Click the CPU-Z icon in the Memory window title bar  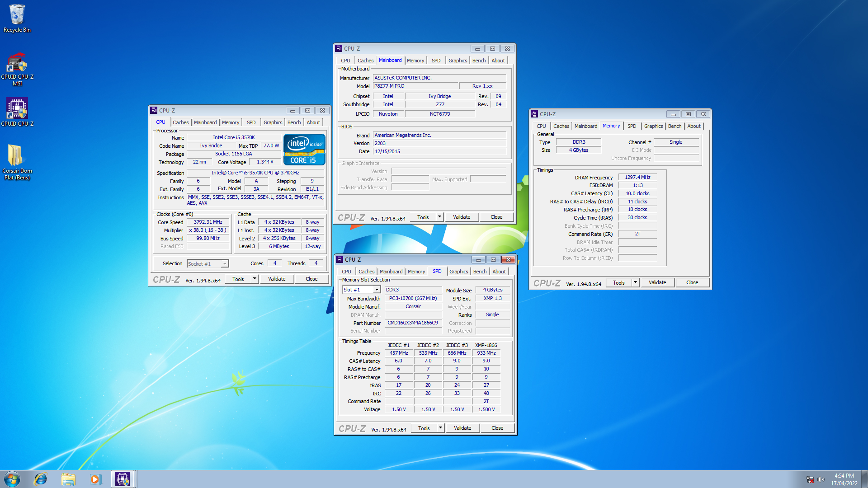coord(534,114)
